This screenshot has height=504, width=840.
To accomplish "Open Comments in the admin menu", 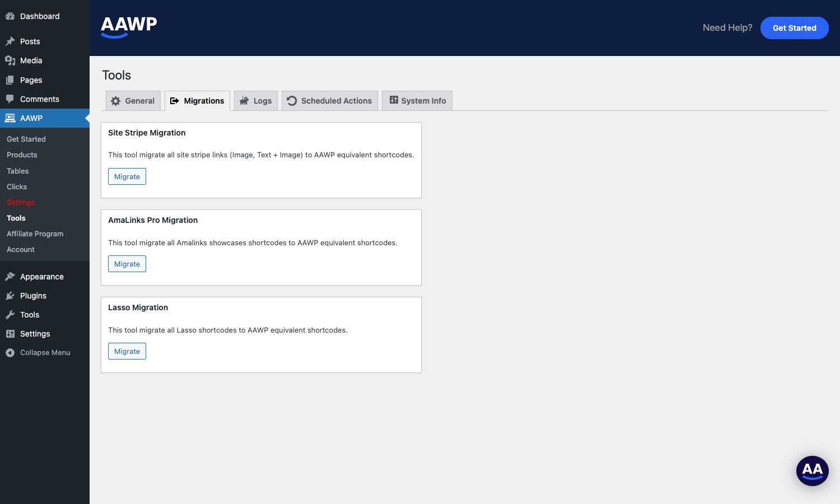I will click(45, 99).
